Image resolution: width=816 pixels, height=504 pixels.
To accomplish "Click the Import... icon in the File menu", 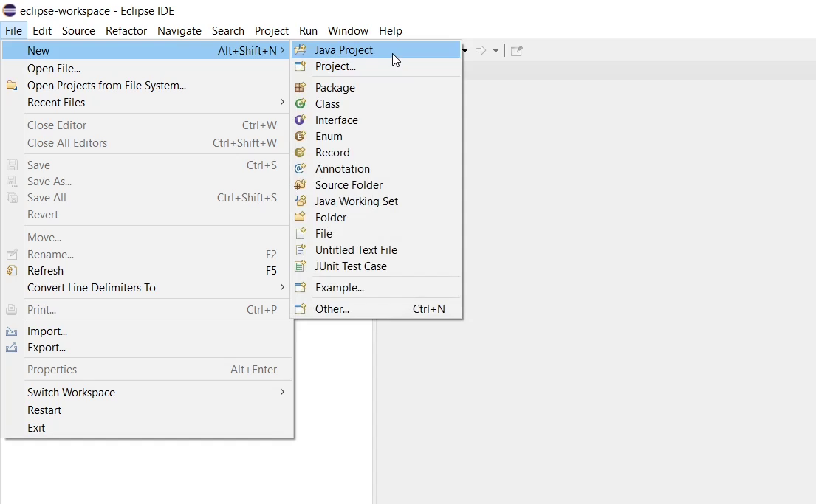I will coord(12,331).
